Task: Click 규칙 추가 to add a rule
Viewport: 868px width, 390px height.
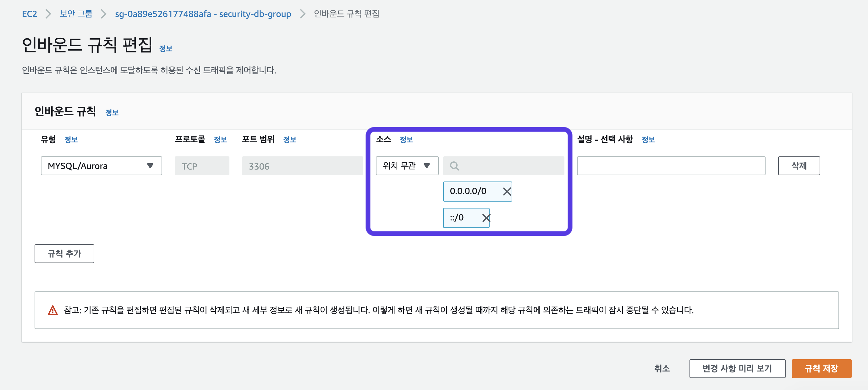Action: click(64, 254)
